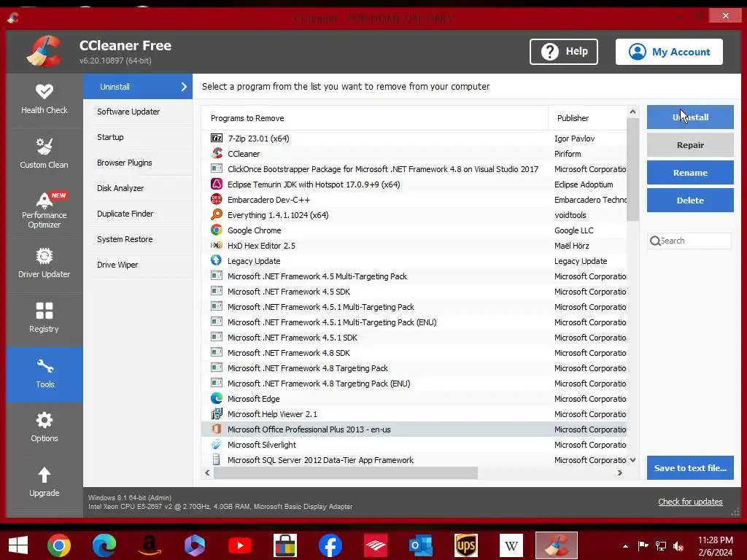Screen dimensions: 747x560
Task: Open the Options gear section
Action: pyautogui.click(x=44, y=428)
